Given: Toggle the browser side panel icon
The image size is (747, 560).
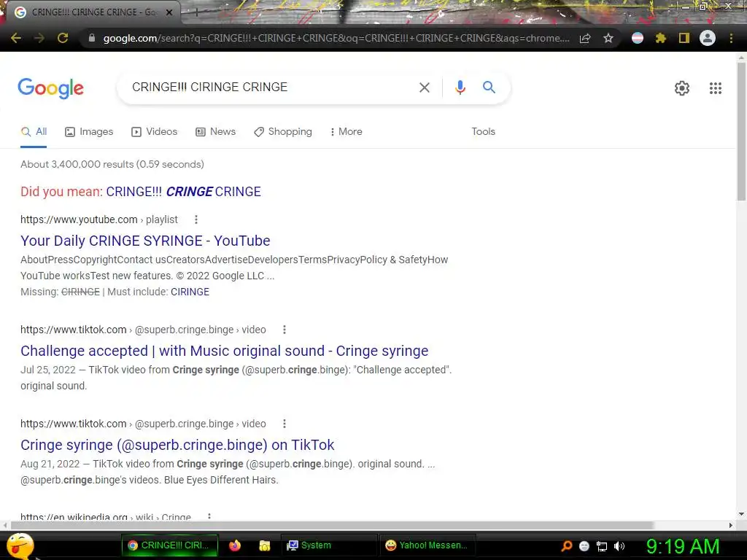Looking at the screenshot, I should pos(684,38).
